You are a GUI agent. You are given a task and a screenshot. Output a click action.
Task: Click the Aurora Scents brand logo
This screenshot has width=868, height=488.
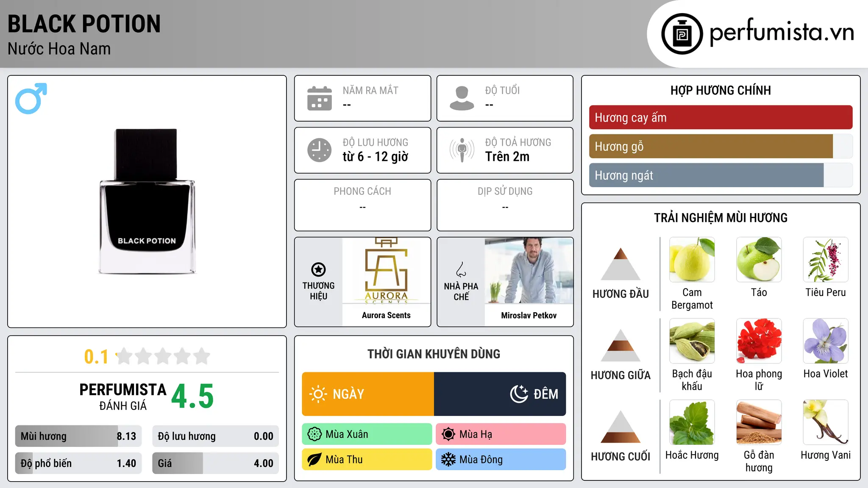pos(386,270)
